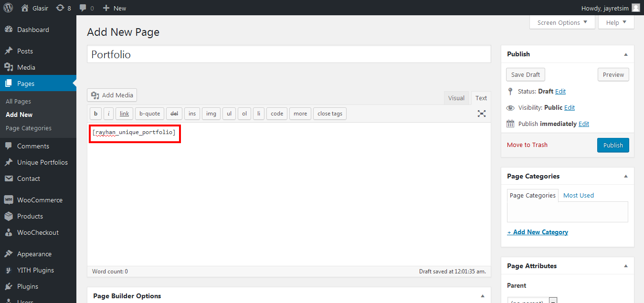Edit the Public visibility setting
Screen dimensions: 644x303
tap(570, 107)
